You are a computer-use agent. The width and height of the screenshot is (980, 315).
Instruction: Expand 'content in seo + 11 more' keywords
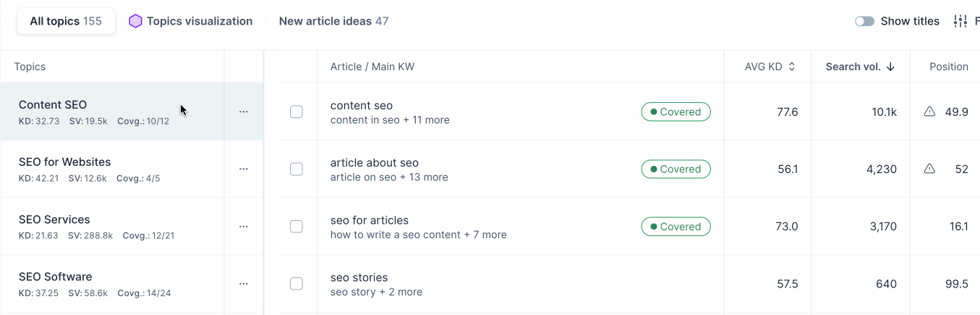(x=390, y=120)
